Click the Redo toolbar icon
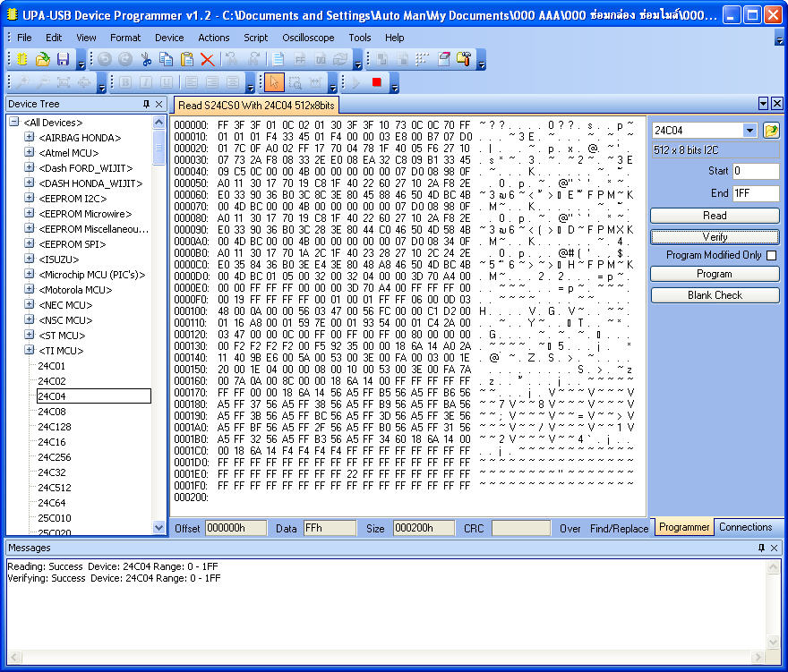The image size is (788, 672). [x=125, y=59]
